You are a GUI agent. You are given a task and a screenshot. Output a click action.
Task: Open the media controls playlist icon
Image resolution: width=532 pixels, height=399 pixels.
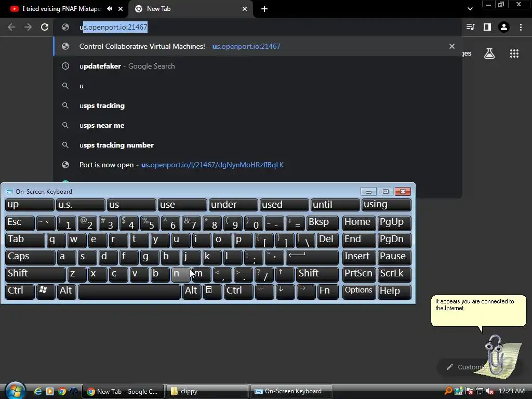pyautogui.click(x=470, y=27)
